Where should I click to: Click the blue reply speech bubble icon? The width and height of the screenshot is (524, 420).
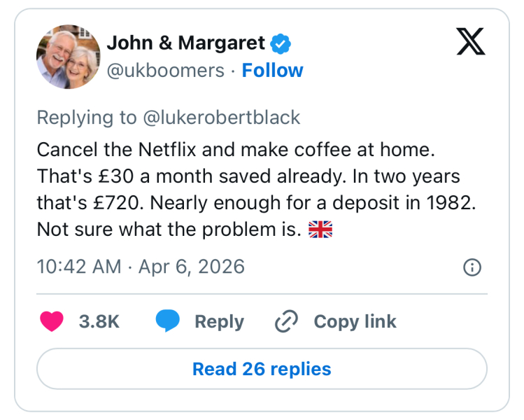tap(167, 321)
